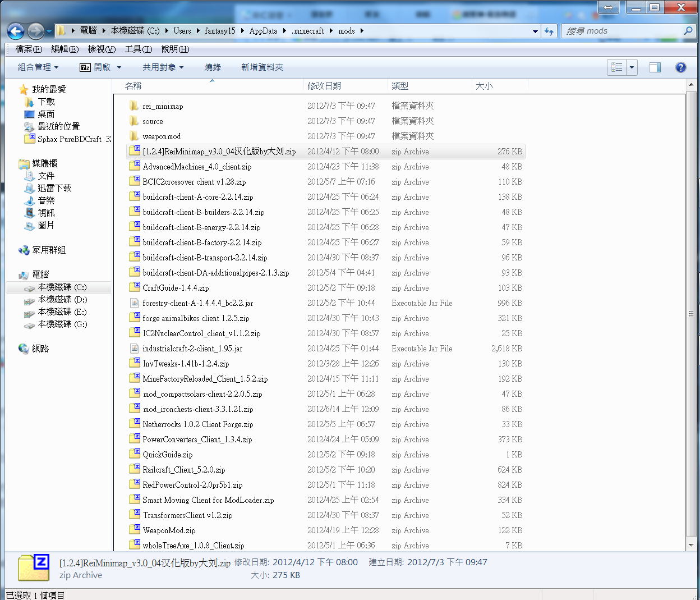The height and width of the screenshot is (600, 700).
Task: Click the 新增資料夾 button
Action: [x=262, y=67]
